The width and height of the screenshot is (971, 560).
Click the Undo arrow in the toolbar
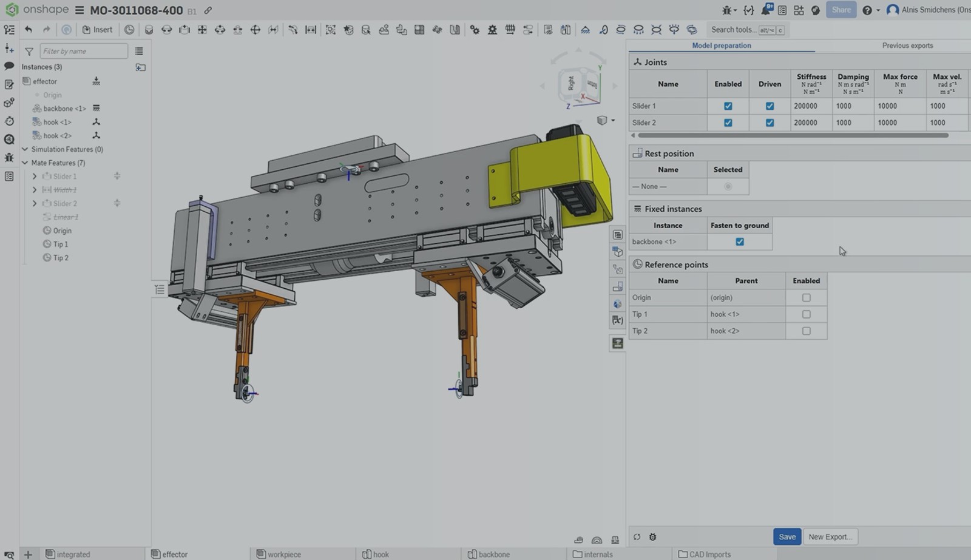point(29,30)
